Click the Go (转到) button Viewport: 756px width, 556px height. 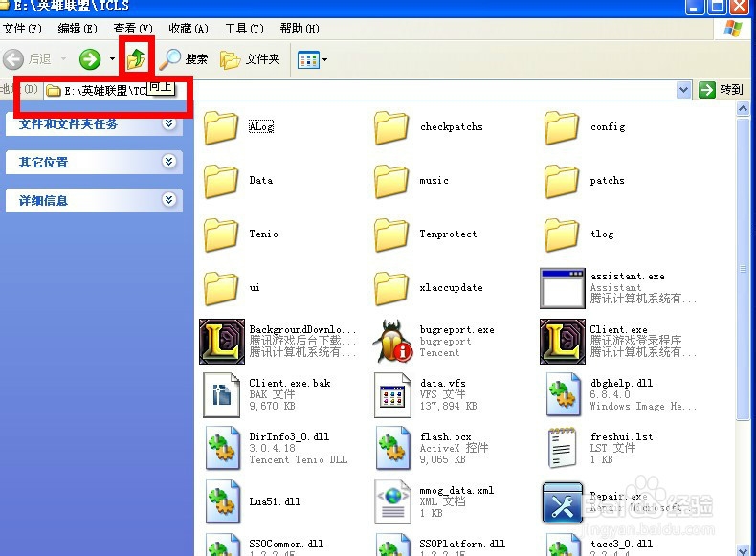tap(722, 90)
